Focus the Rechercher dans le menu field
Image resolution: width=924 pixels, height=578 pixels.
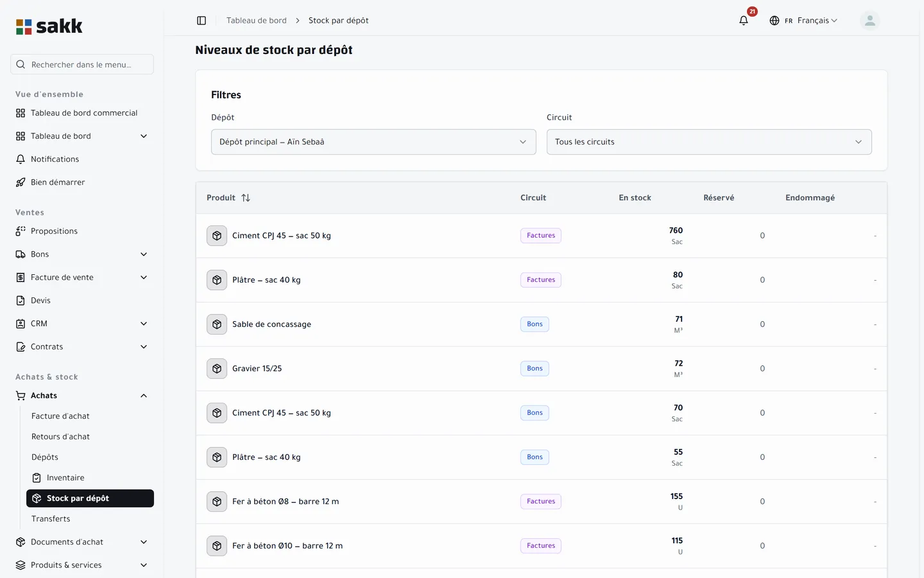click(82, 64)
